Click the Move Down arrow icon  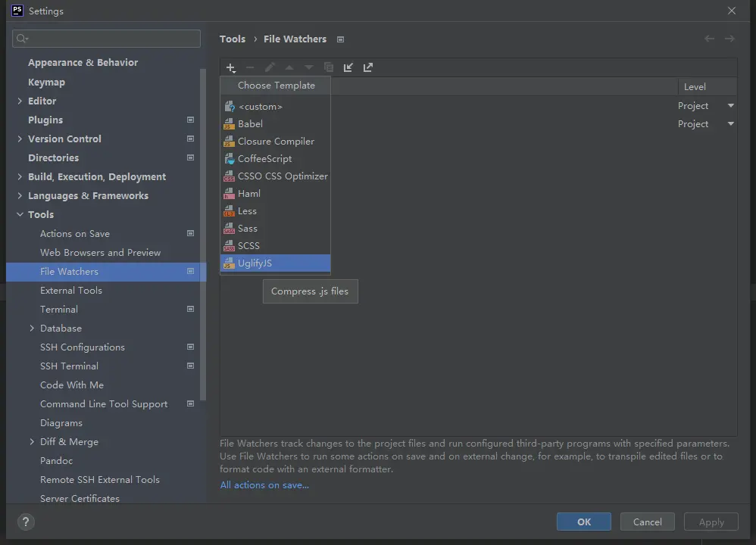tap(309, 67)
